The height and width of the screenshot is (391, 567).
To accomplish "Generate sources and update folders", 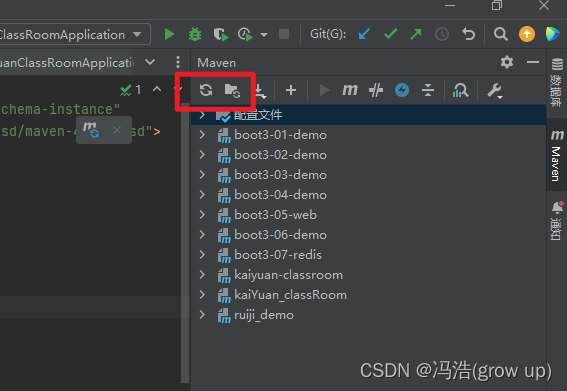I will (x=232, y=90).
